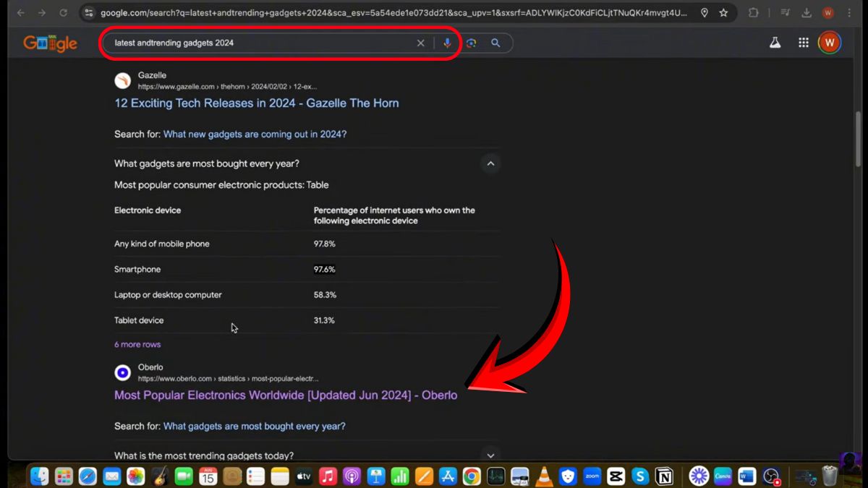Open the three-dot browser menu
The image size is (868, 488).
[x=848, y=12]
